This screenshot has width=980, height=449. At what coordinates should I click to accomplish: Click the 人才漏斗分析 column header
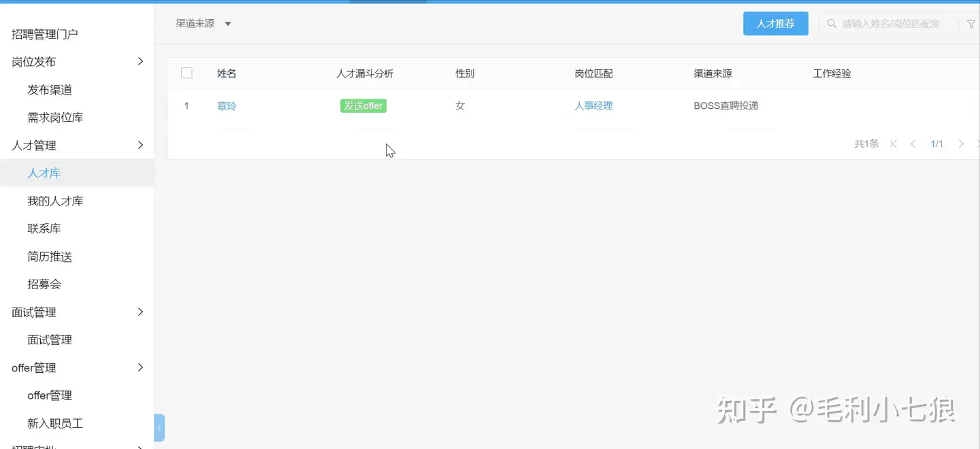pyautogui.click(x=365, y=73)
